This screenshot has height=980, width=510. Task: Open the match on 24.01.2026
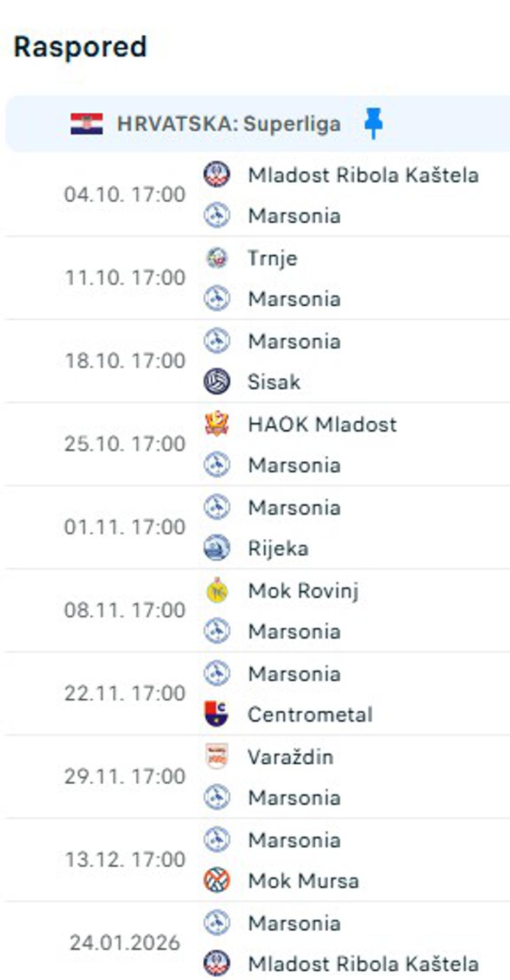click(258, 942)
